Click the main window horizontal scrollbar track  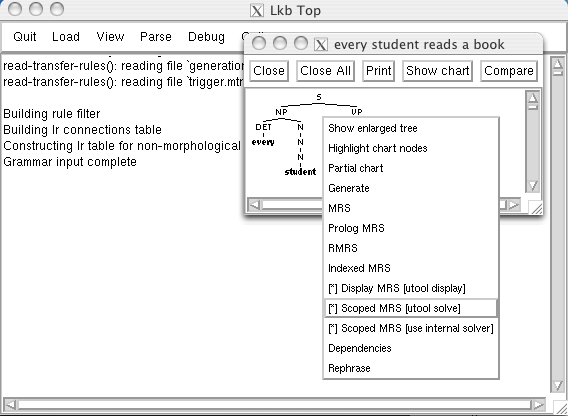274,404
